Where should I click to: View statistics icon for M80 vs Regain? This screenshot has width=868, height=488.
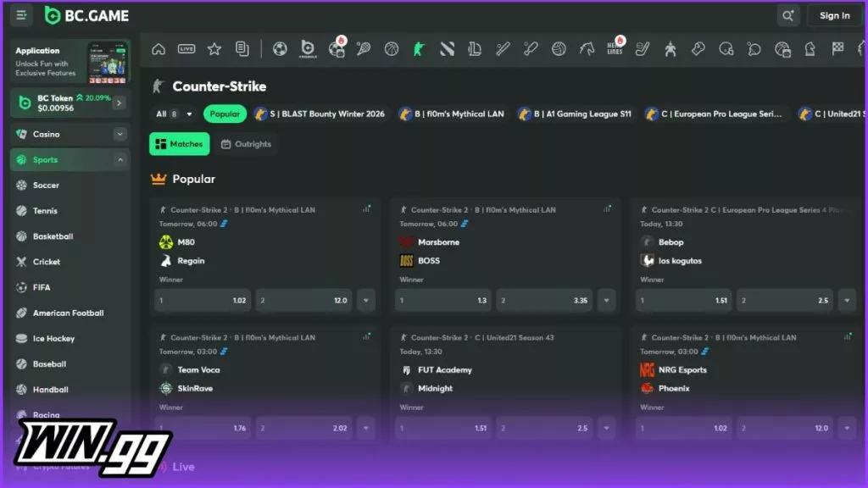pos(366,208)
